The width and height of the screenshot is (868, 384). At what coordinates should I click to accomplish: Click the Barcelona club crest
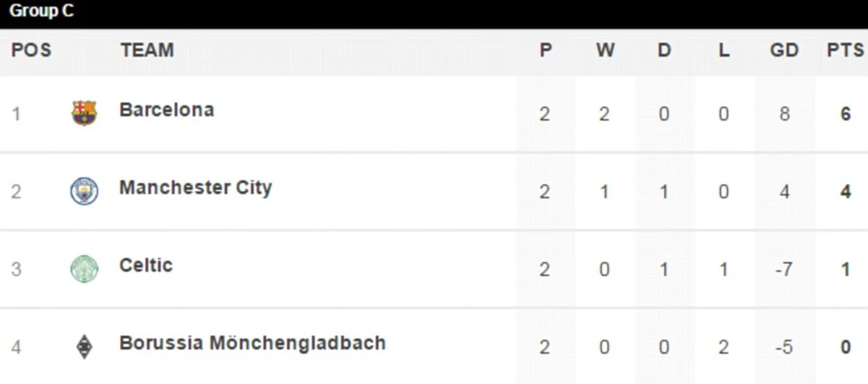pyautogui.click(x=84, y=113)
